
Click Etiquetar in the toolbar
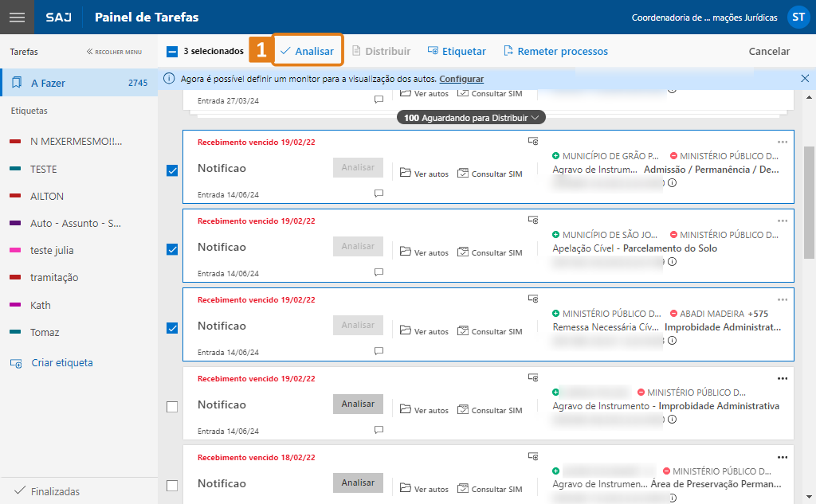click(x=457, y=51)
